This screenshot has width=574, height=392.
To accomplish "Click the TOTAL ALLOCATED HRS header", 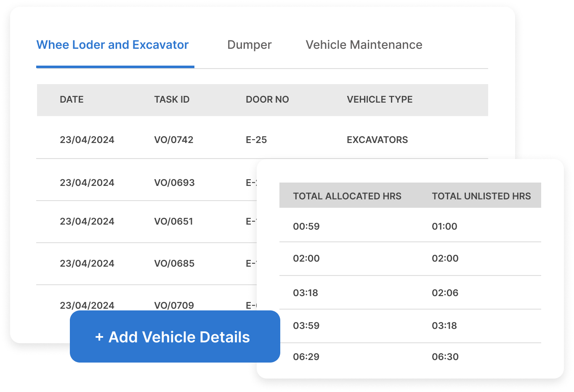I will pyautogui.click(x=347, y=196).
